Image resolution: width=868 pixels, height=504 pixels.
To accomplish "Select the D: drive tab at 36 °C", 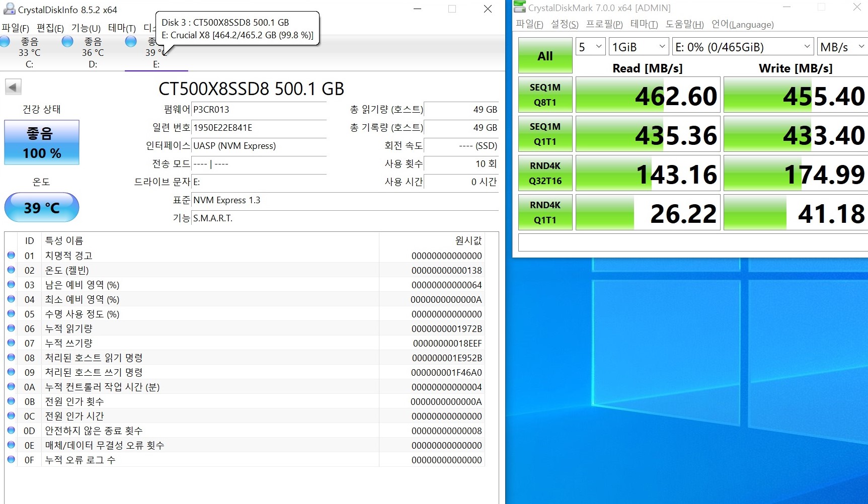I will pos(93,52).
